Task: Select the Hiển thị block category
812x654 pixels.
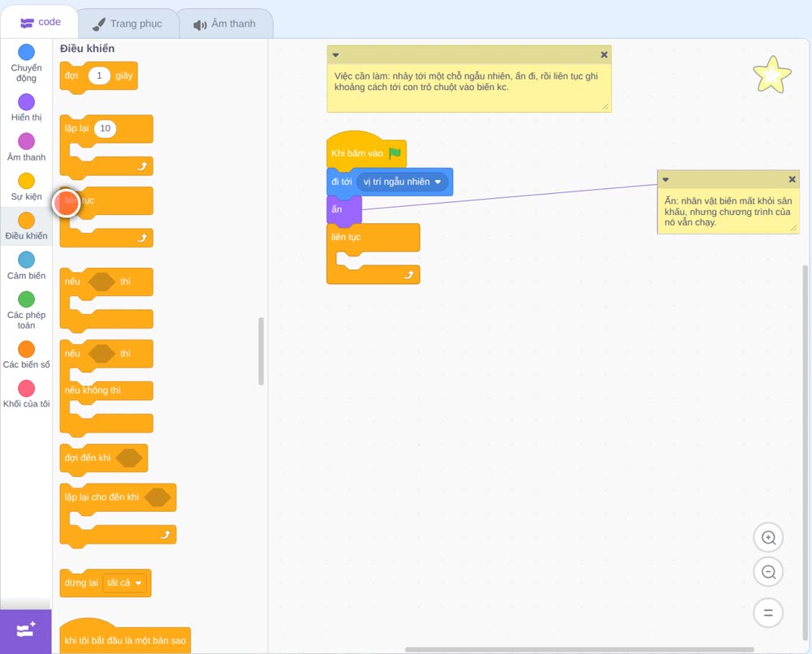Action: pos(26,108)
